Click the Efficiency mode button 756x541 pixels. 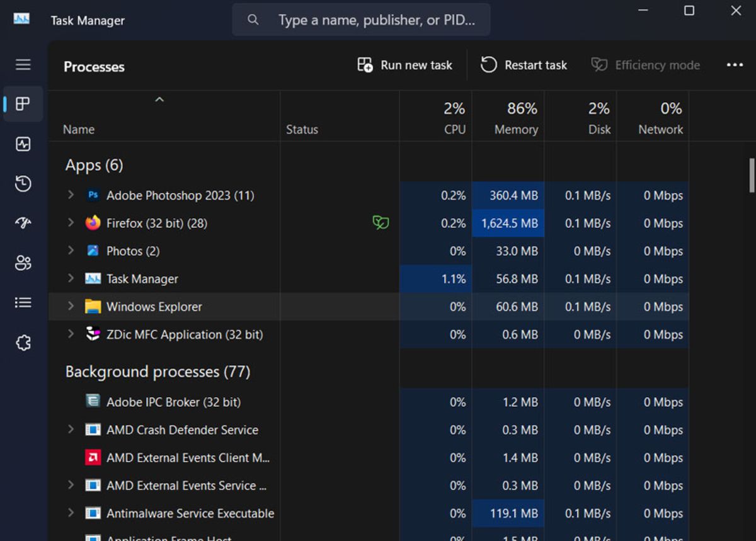[645, 65]
